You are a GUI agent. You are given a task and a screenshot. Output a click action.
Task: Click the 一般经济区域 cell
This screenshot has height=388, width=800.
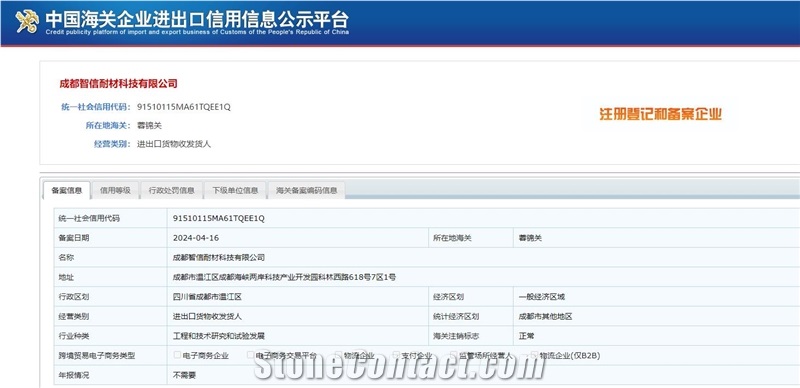(x=542, y=297)
